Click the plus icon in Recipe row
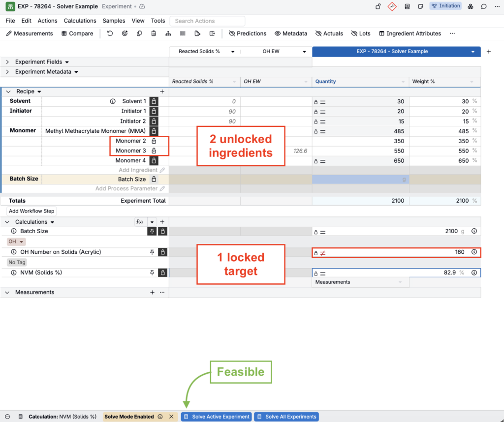504x422 pixels. [162, 91]
